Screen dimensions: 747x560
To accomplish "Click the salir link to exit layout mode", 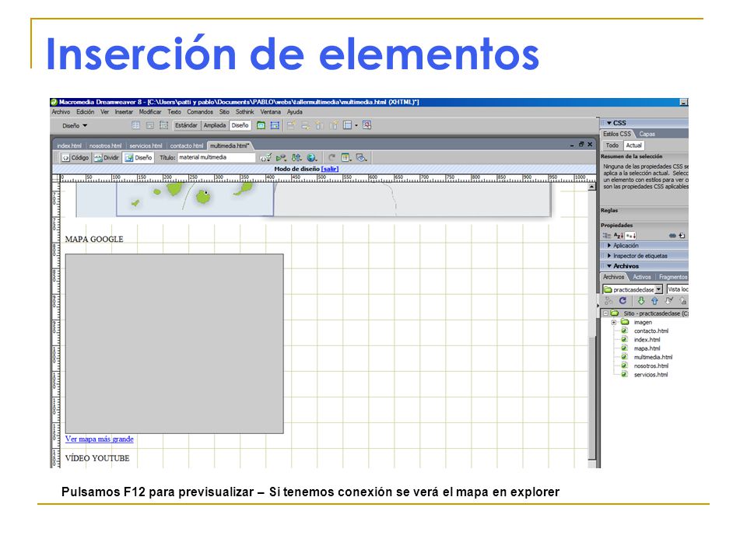I will [330, 169].
